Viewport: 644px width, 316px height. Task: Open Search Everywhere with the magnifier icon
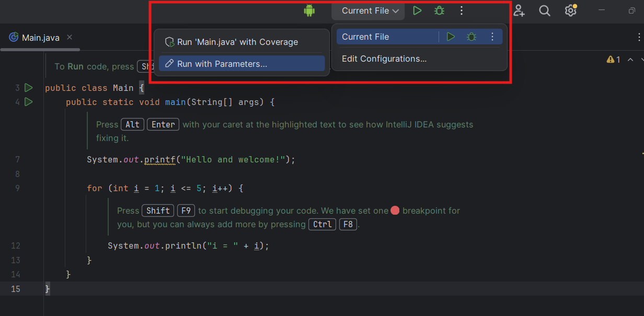click(x=545, y=10)
